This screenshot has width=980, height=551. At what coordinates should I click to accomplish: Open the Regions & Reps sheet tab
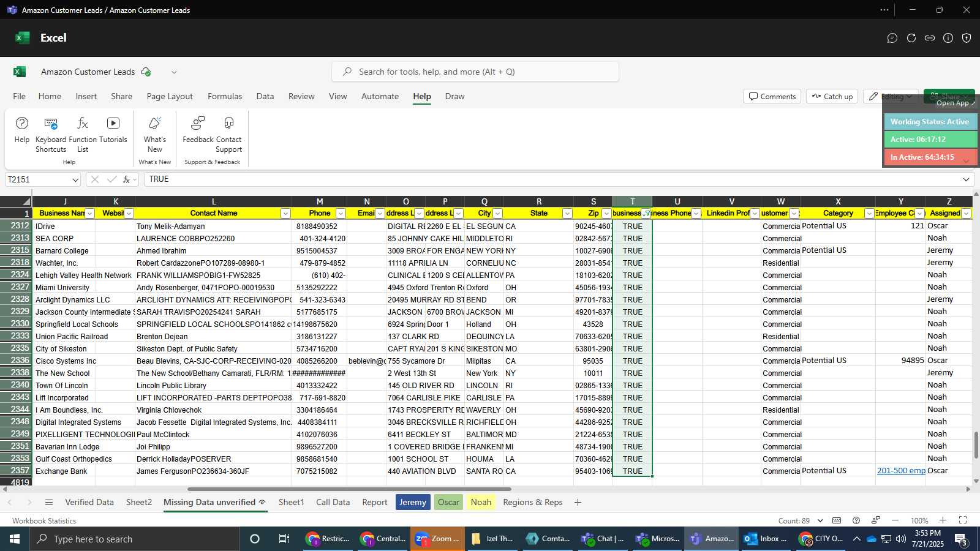click(x=533, y=503)
